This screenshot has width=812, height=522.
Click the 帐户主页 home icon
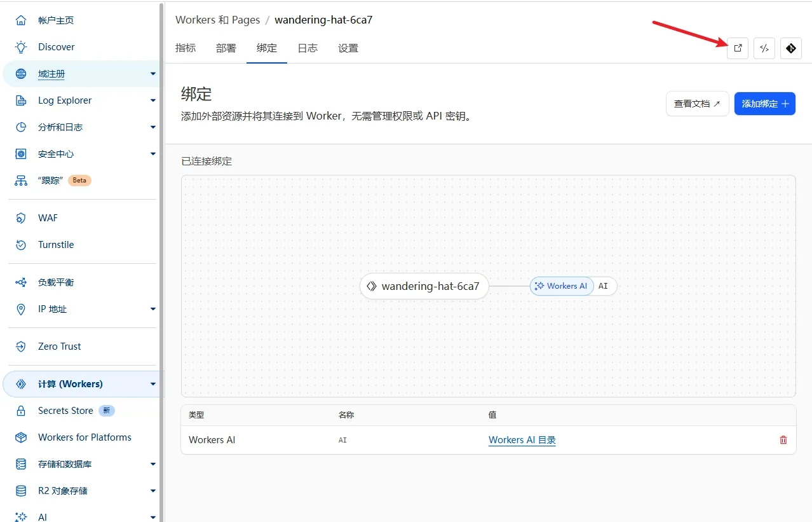coord(21,20)
